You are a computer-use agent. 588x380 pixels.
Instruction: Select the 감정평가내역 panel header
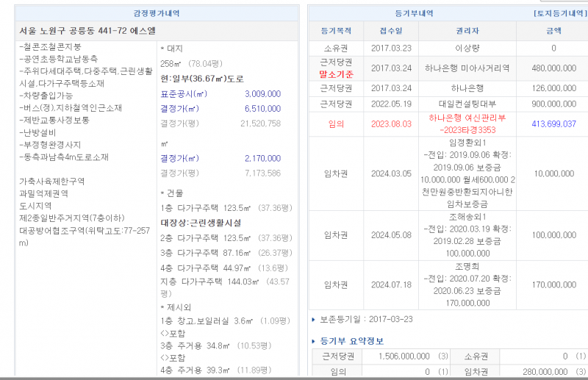[x=154, y=14]
